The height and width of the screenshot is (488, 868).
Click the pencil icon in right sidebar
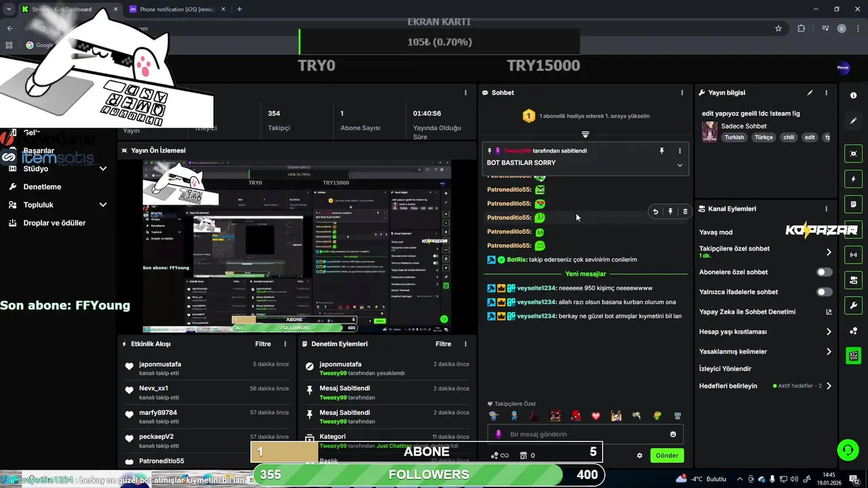pos(854,121)
